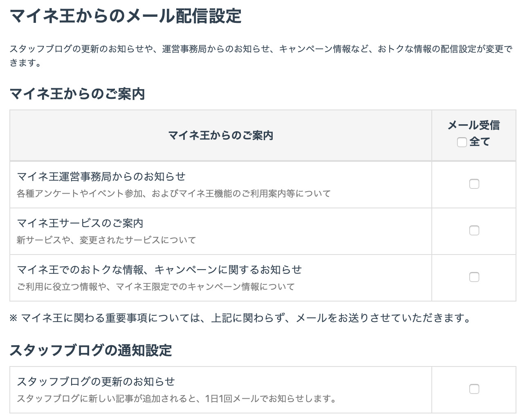Enable mail for マイネ王運営事務局からのお知らせ

(474, 184)
